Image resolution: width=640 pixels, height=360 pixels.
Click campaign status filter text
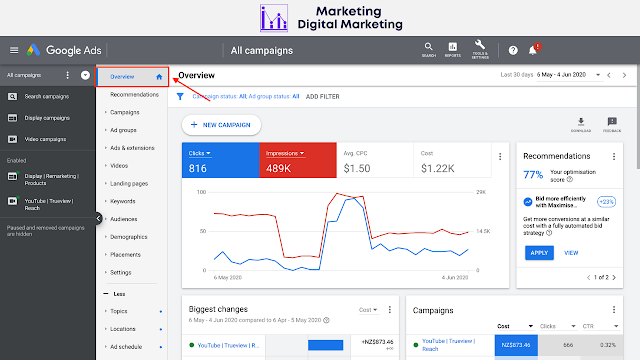click(246, 97)
